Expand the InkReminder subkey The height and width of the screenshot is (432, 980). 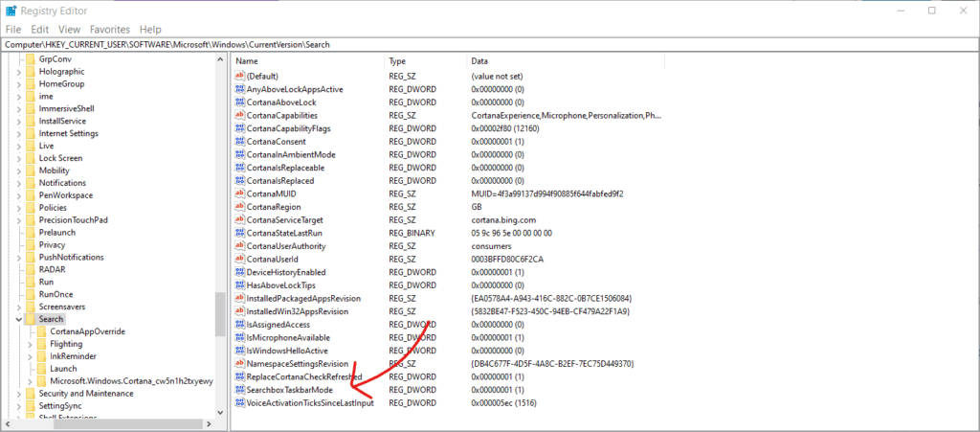click(x=30, y=356)
